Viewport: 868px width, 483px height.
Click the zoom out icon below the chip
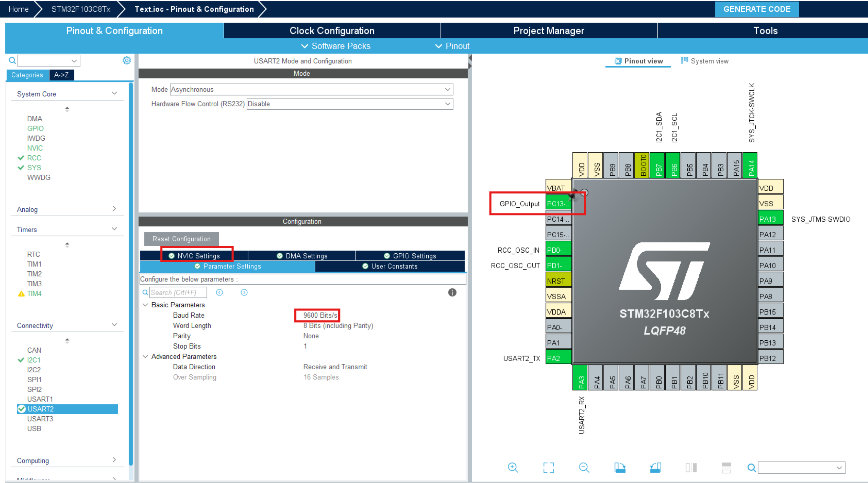pyautogui.click(x=584, y=468)
